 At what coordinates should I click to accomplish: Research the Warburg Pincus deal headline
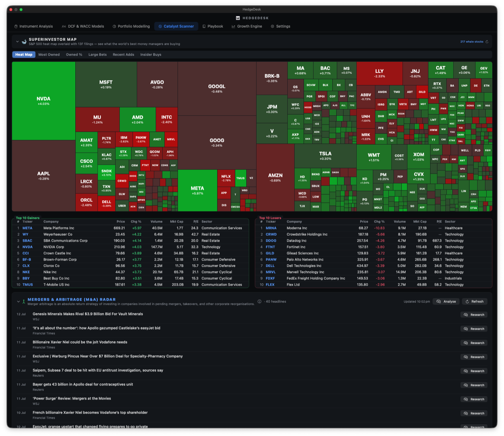(x=474, y=357)
